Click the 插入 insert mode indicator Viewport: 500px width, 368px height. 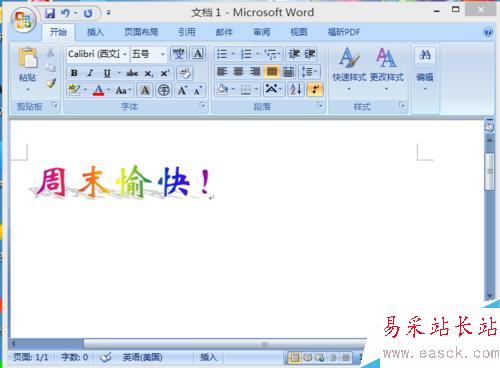pyautogui.click(x=208, y=358)
